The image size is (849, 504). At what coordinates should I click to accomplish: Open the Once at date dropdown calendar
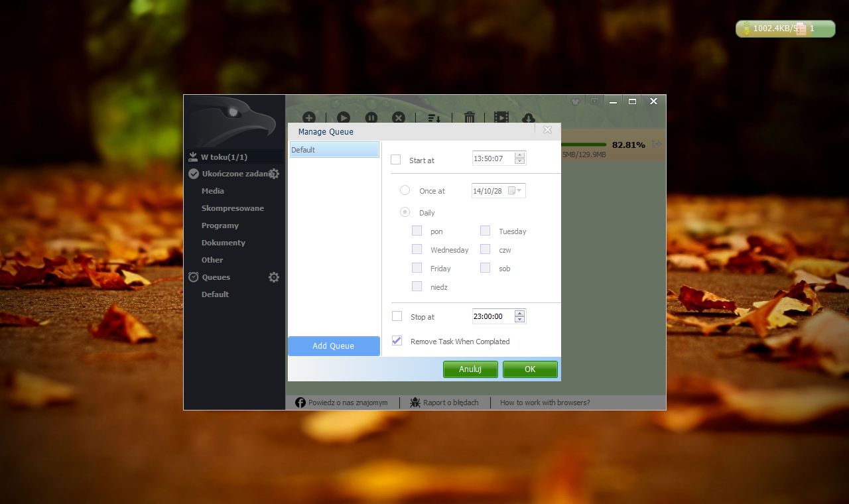[515, 191]
